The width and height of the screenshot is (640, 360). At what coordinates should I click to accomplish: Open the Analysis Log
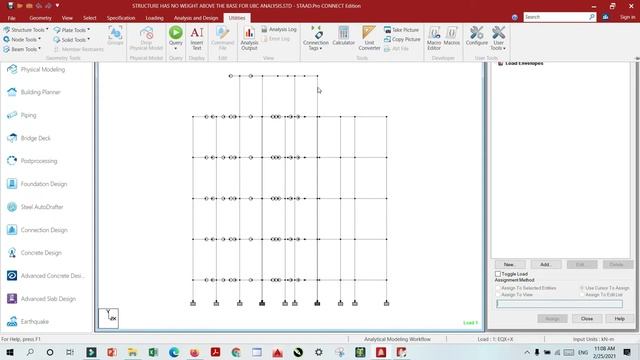pos(279,29)
